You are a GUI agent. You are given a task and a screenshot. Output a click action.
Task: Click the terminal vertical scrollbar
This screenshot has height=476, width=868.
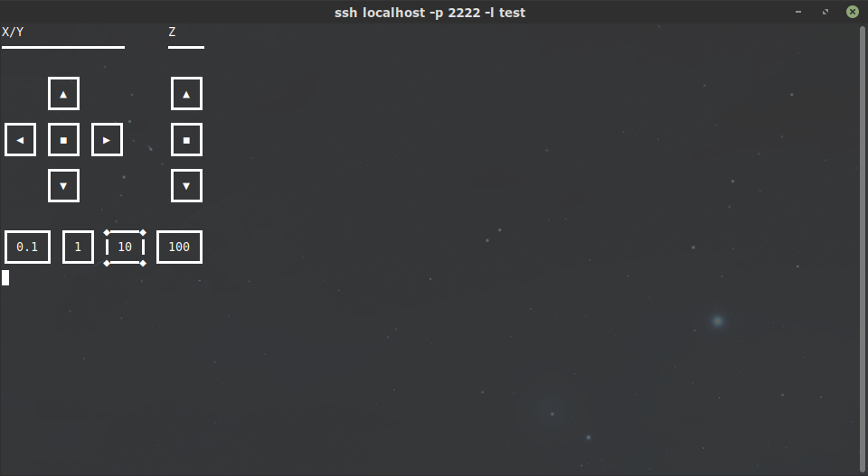863,248
